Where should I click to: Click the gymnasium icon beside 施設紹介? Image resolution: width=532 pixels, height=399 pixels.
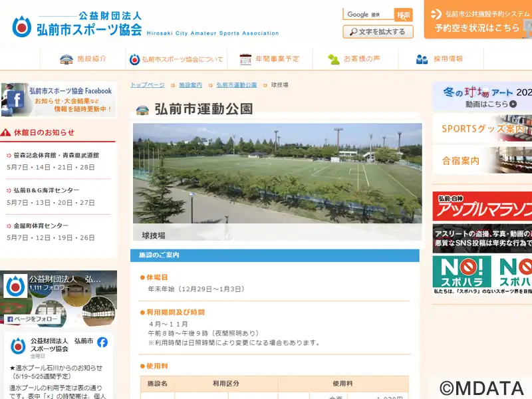(x=66, y=59)
